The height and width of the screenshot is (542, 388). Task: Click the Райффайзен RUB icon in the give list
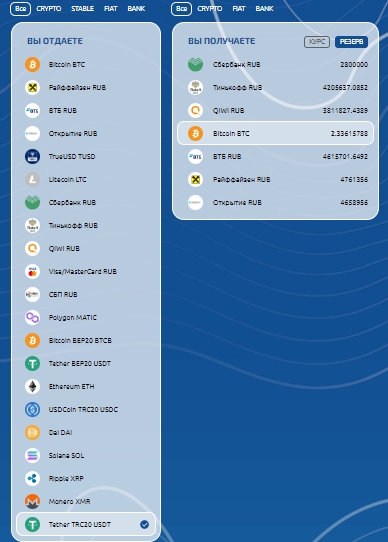pos(33,87)
